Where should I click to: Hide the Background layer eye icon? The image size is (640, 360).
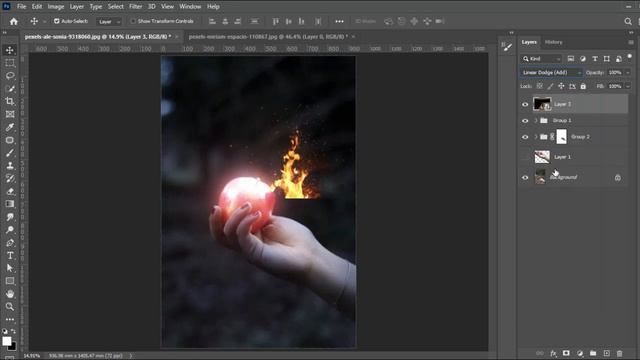pyautogui.click(x=525, y=178)
